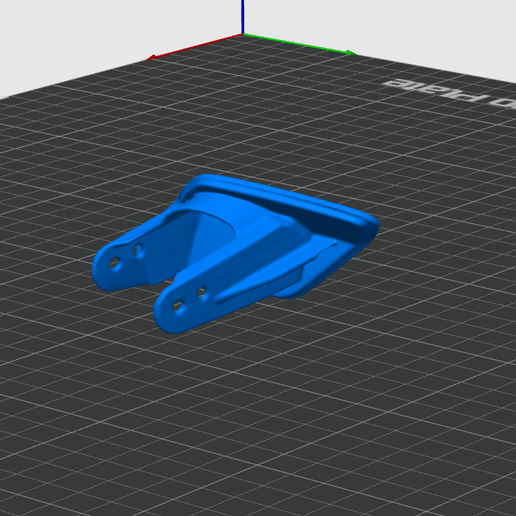Click the end hole on the near arm
The height and width of the screenshot is (516, 516).
tap(177, 306)
